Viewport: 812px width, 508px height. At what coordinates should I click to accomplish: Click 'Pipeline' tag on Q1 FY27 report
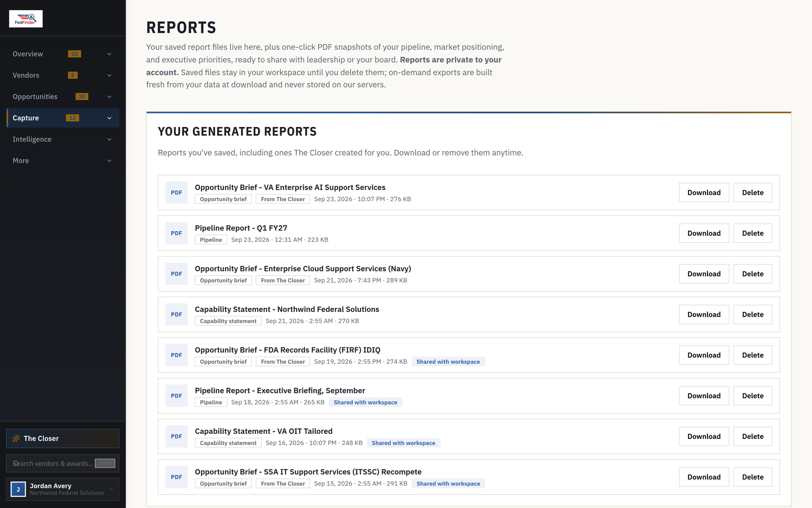[211, 240]
